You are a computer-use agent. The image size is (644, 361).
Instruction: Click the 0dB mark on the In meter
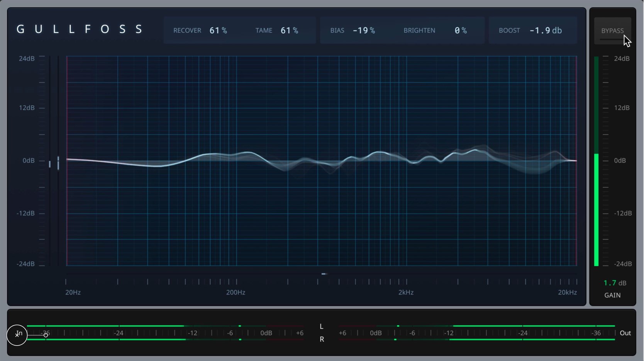[x=266, y=333]
